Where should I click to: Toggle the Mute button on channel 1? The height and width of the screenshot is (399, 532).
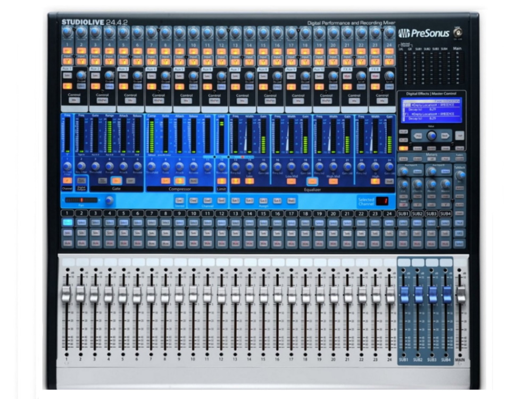[67, 243]
